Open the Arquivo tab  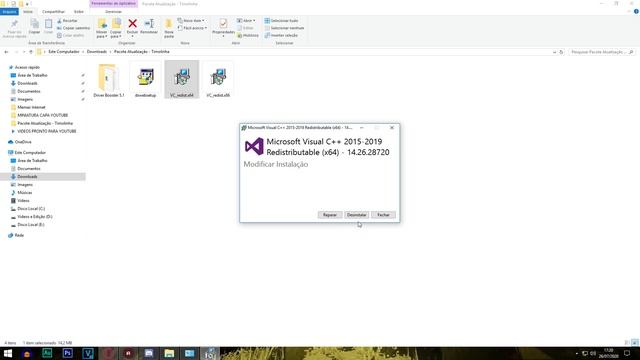(9, 11)
